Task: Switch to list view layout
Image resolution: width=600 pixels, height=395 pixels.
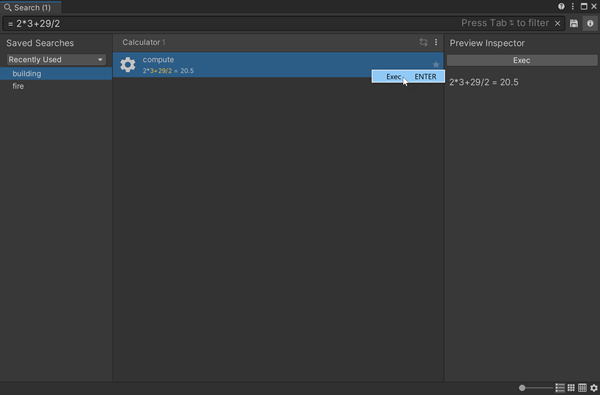Action: (x=560, y=388)
